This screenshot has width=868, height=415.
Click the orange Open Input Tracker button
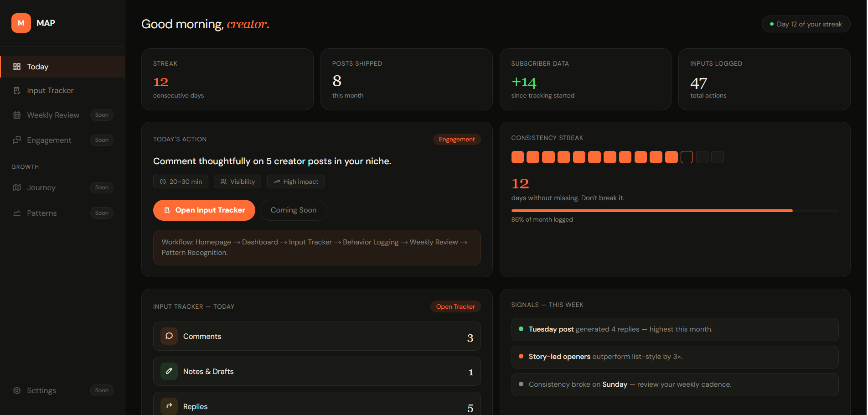[204, 210]
